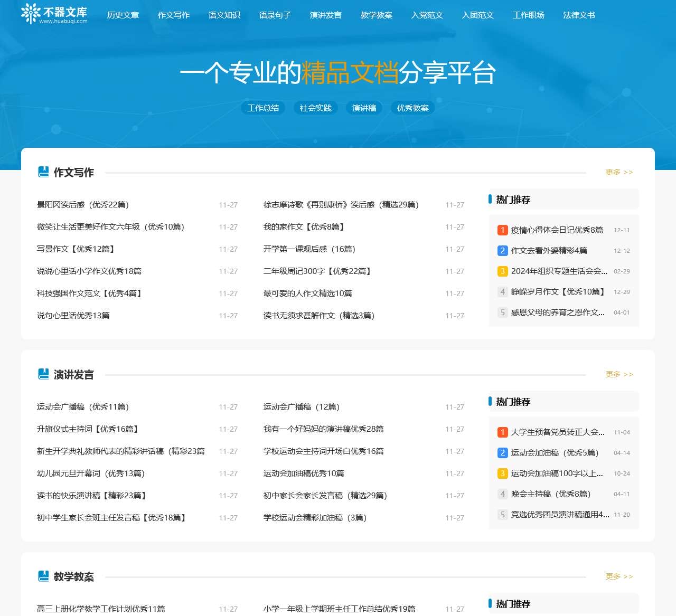676x616 pixels.
Task: Expand 更多 in the 教学教案 section
Action: coord(619,576)
